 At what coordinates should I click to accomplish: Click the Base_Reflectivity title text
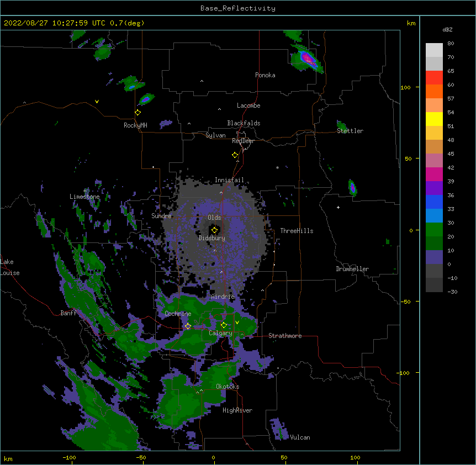[238, 8]
